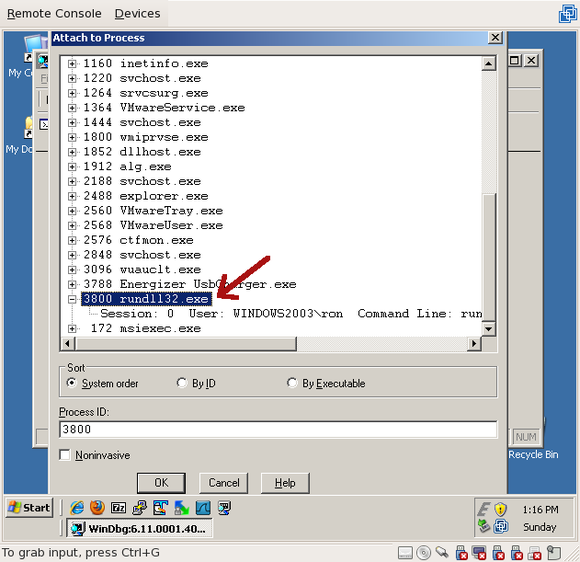Click the Recycle Bin desktop icon label

click(533, 454)
